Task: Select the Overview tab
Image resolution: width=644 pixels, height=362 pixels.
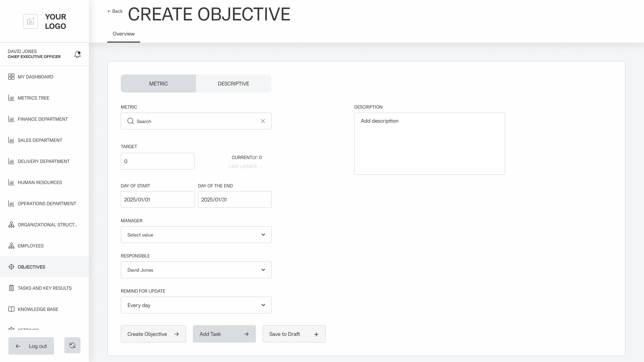Action: point(124,34)
